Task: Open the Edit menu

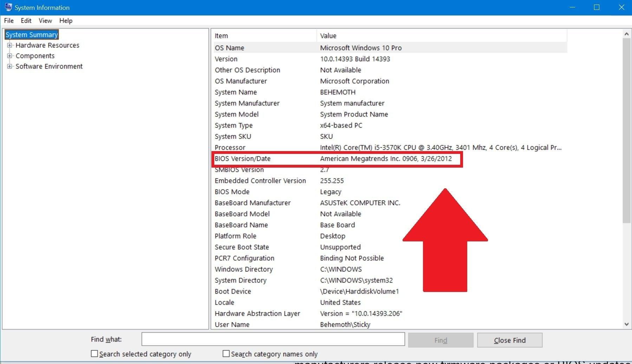Action: 26,20
